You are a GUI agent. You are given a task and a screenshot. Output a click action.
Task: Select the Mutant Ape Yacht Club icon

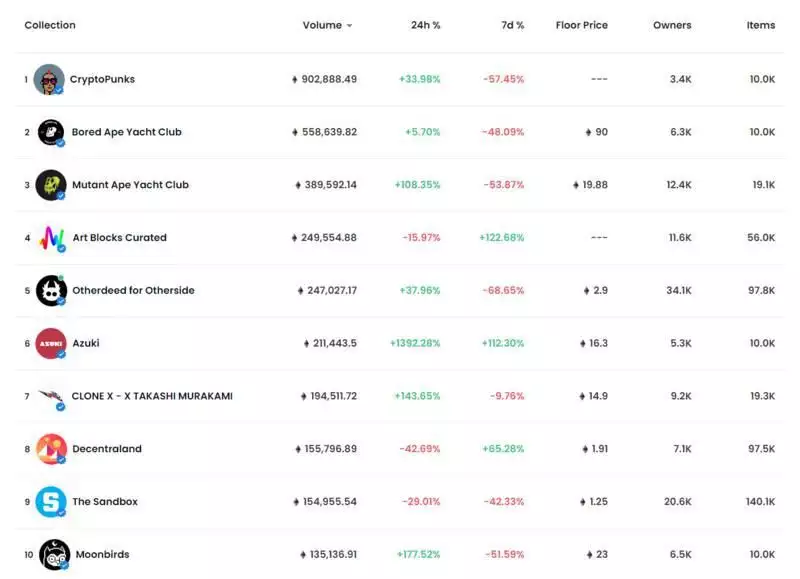(51, 185)
